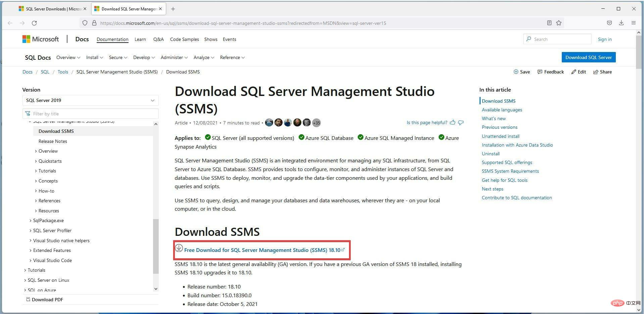Jump to Unattended install section

pyautogui.click(x=500, y=136)
